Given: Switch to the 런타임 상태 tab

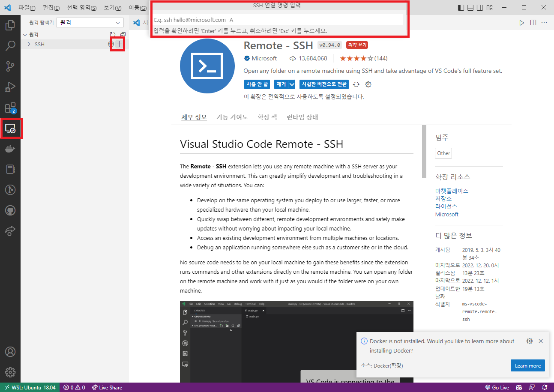Looking at the screenshot, I should [302, 117].
